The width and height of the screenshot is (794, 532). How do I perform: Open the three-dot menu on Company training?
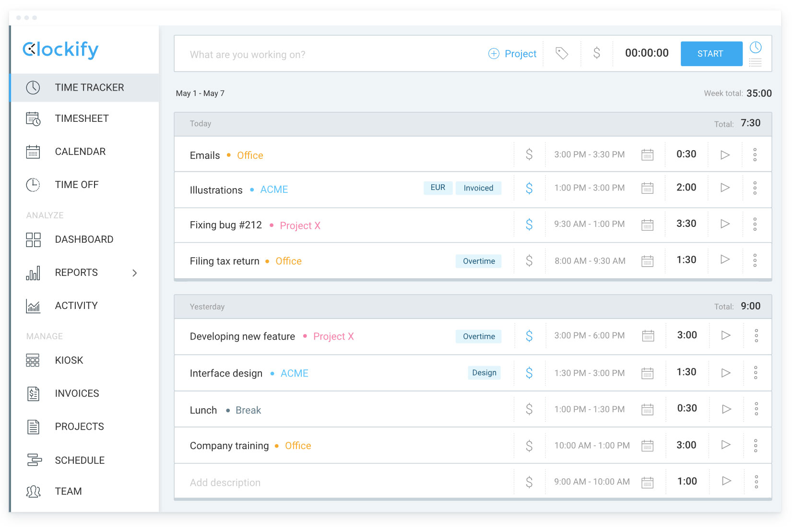click(x=756, y=445)
